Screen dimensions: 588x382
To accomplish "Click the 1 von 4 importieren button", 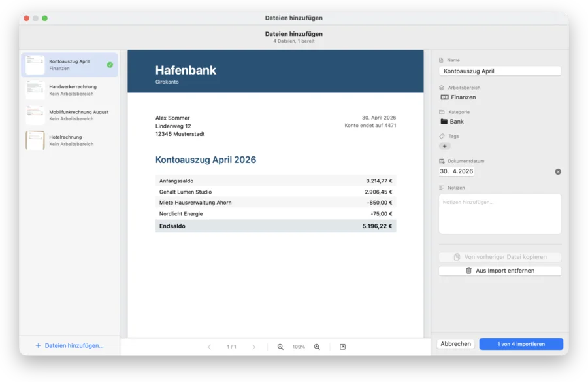I will pos(521,344).
